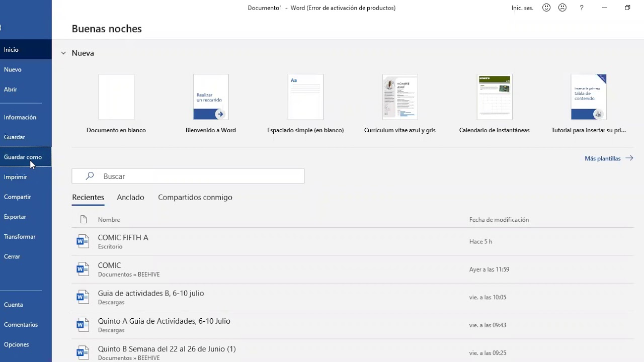
Task: Click Guardar in the sidebar
Action: click(x=26, y=137)
